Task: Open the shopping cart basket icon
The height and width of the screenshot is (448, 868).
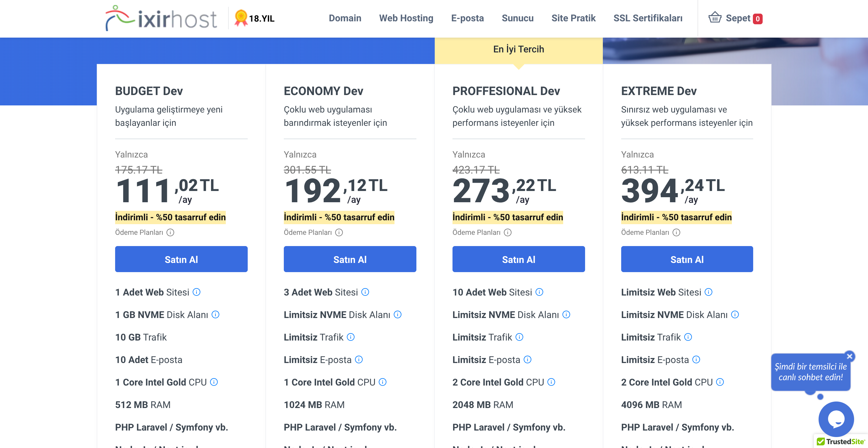Action: pos(714,17)
